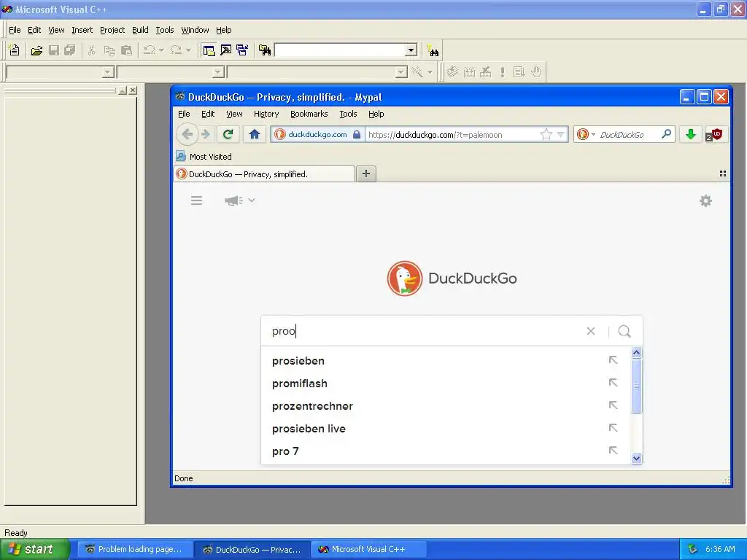The image size is (747, 560).
Task: Click the DuckDuckGo search magnifier button
Action: (624, 331)
